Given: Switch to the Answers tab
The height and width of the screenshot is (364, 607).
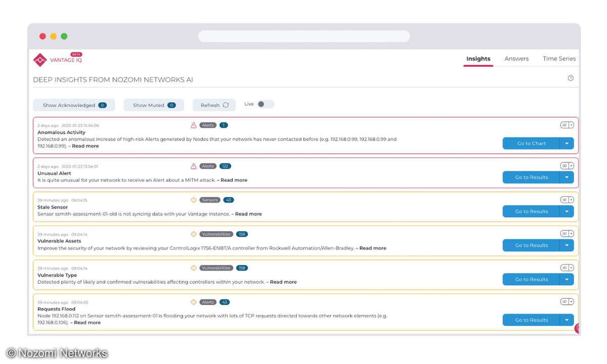Looking at the screenshot, I should point(516,59).
